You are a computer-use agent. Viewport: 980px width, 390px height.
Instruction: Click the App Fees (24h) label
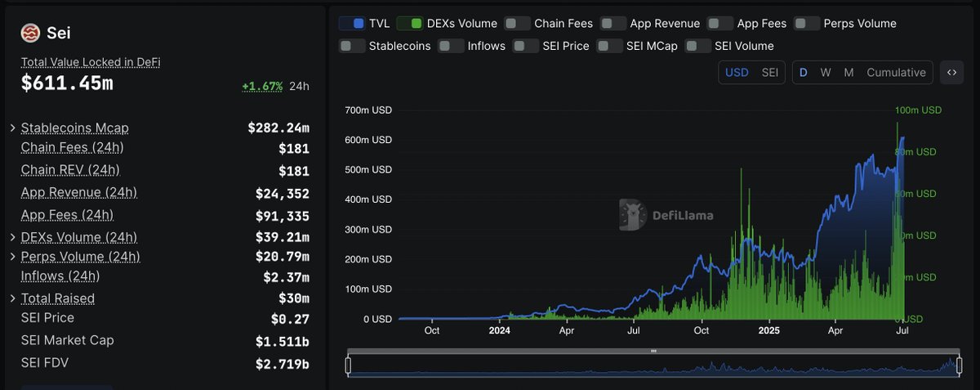[x=67, y=214]
